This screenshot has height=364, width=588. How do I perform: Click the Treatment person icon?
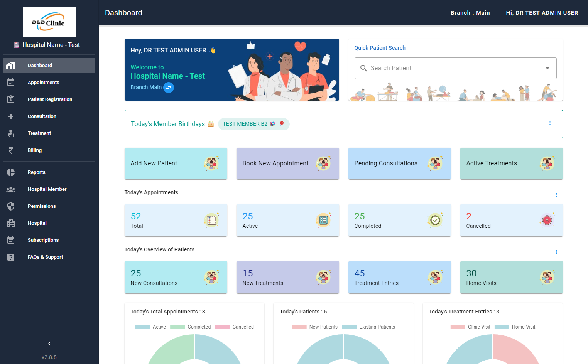(x=11, y=133)
